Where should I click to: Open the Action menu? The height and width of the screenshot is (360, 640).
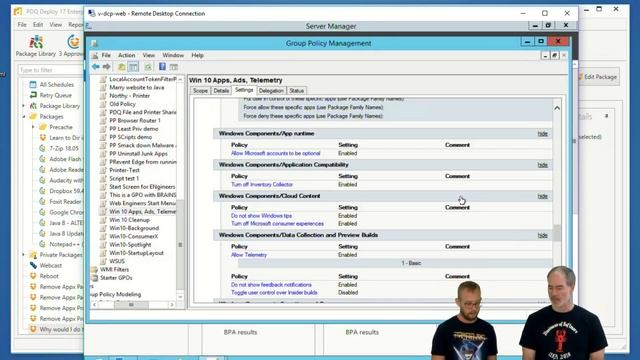tap(127, 55)
